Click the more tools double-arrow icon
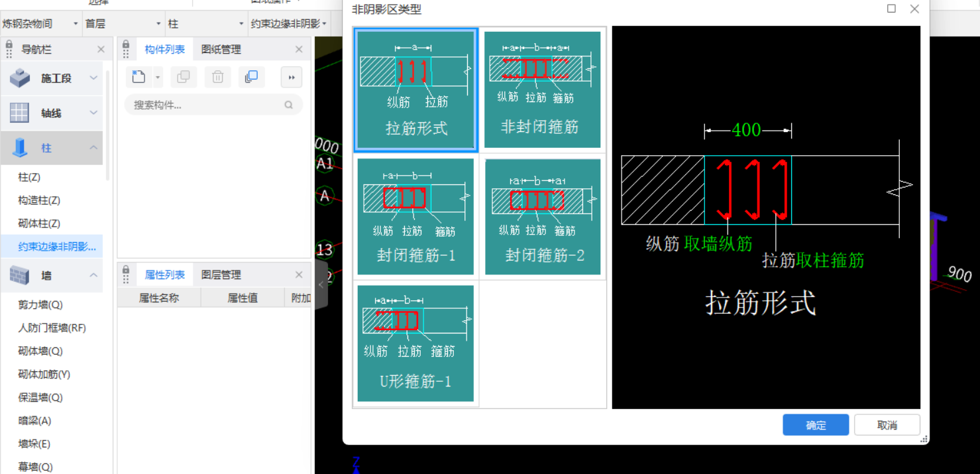The height and width of the screenshot is (474, 980). point(292,77)
